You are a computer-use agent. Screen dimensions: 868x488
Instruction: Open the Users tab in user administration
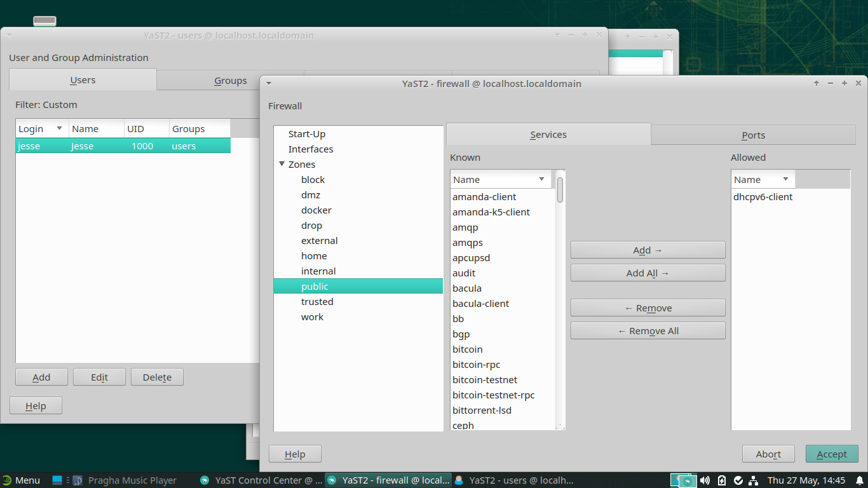click(x=83, y=80)
